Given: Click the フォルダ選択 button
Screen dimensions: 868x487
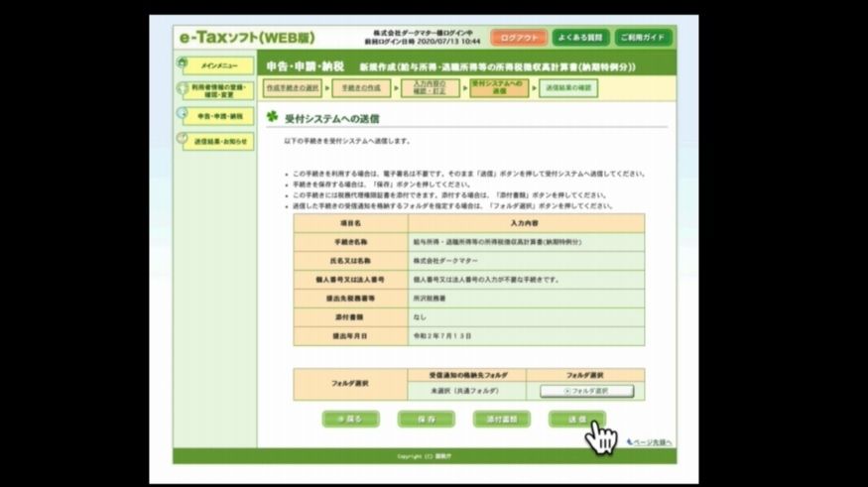Looking at the screenshot, I should pyautogui.click(x=585, y=391).
